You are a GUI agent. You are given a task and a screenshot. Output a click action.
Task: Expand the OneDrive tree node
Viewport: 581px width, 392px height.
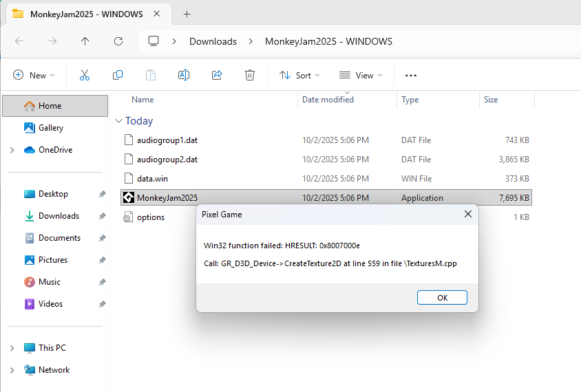[12, 150]
